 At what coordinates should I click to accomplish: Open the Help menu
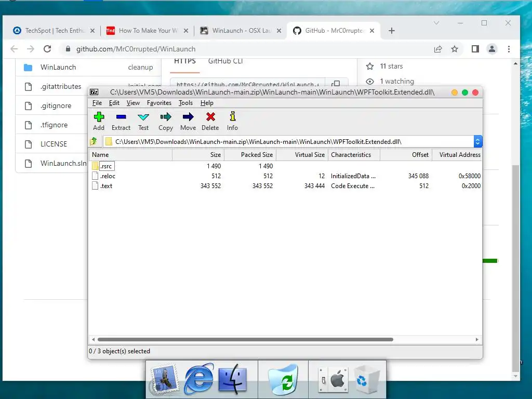207,103
